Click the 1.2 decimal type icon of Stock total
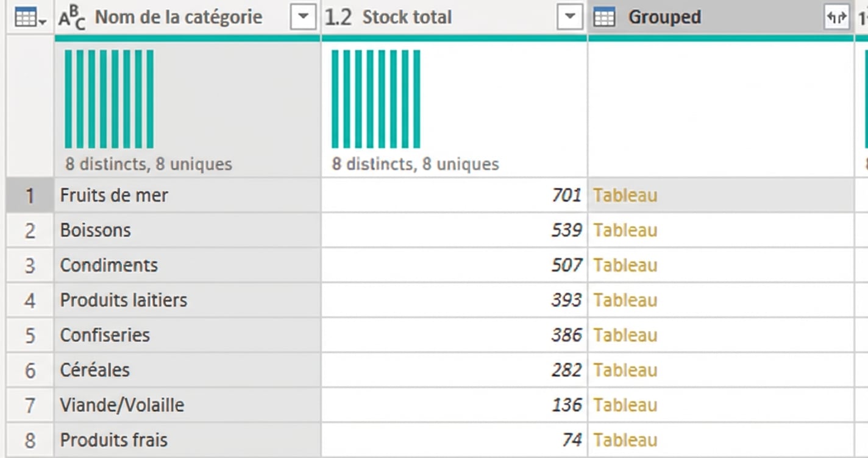The width and height of the screenshot is (868, 458). [x=338, y=18]
